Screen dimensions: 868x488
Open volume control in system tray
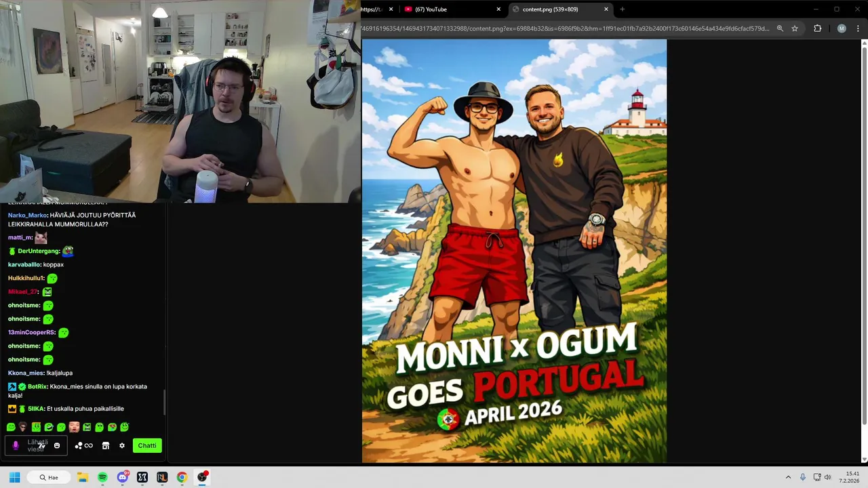point(827,477)
